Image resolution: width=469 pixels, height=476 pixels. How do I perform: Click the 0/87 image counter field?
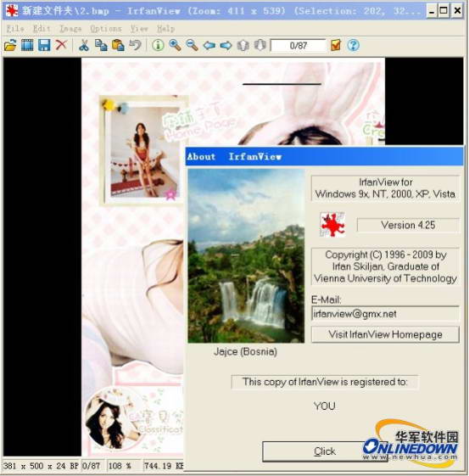point(298,46)
